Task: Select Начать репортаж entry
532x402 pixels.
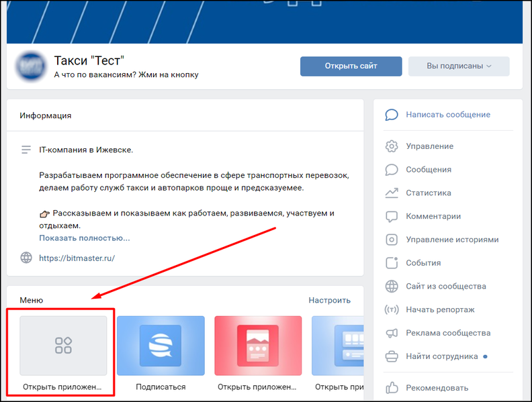Action: point(440,310)
